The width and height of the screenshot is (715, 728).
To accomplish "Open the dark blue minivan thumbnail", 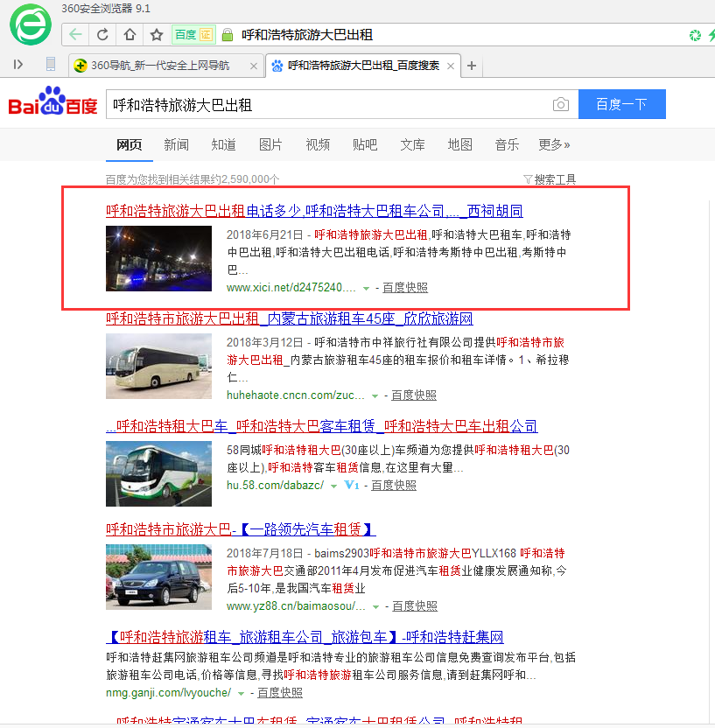I will [x=158, y=577].
